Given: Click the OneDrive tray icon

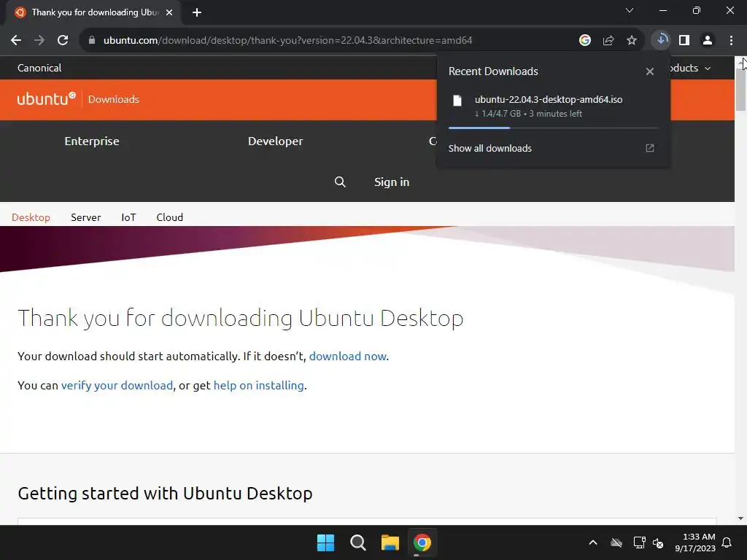Looking at the screenshot, I should 616,542.
